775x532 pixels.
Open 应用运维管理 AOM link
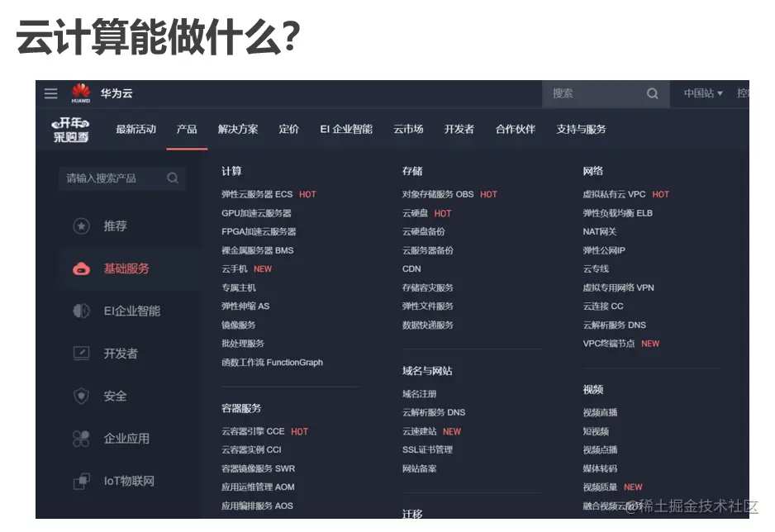(258, 487)
